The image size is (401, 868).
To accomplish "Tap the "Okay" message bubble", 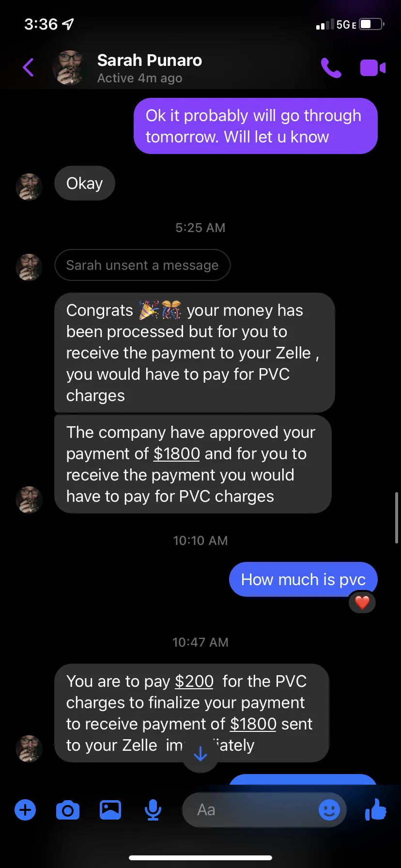I will point(85,183).
